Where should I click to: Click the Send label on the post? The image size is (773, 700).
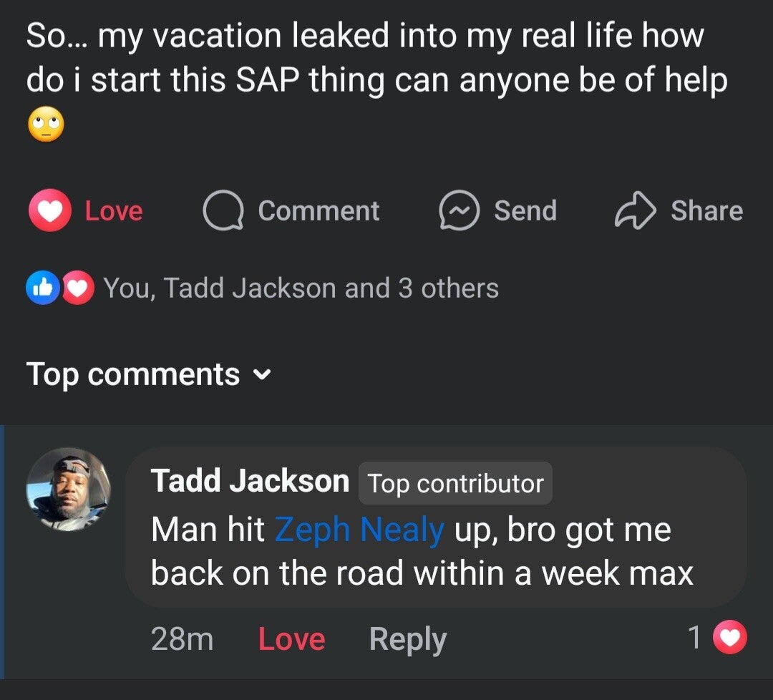coord(525,211)
